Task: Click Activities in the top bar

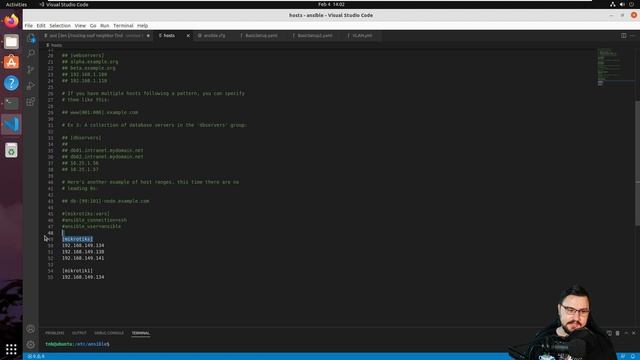Action: [16, 4]
